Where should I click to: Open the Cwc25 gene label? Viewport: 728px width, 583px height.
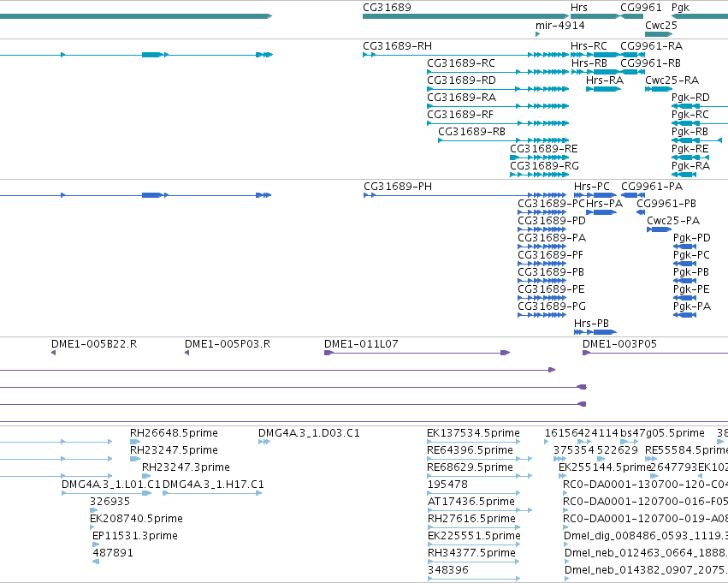661,26
